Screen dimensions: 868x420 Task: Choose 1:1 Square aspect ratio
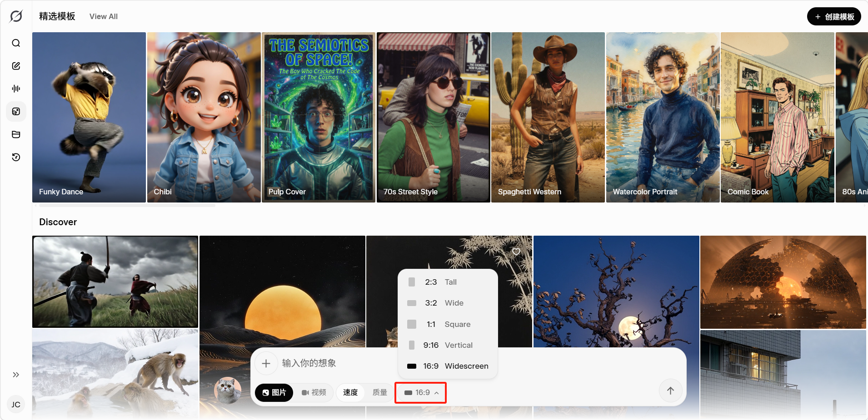tap(448, 324)
